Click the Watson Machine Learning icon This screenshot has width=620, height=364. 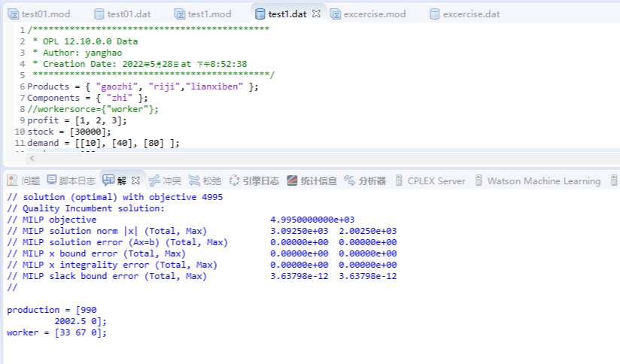pyautogui.click(x=479, y=180)
